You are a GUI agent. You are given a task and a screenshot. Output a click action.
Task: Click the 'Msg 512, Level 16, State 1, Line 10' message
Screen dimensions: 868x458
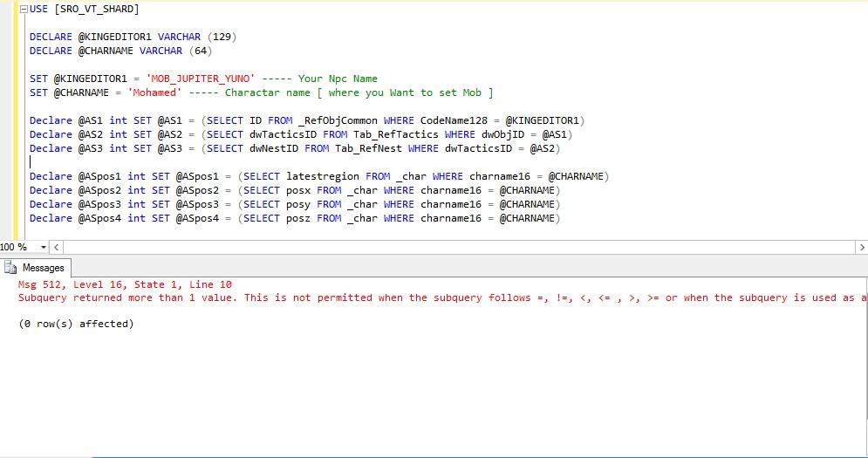coord(125,284)
